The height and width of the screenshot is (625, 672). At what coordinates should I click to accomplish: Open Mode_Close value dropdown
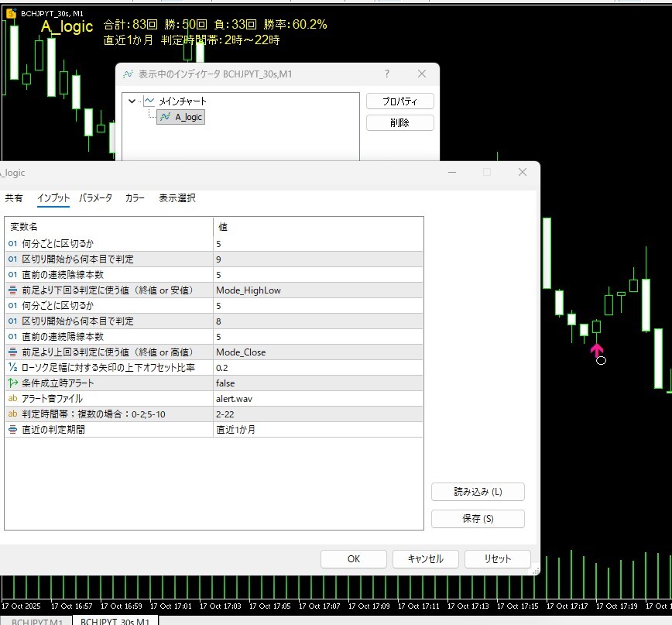[317, 352]
